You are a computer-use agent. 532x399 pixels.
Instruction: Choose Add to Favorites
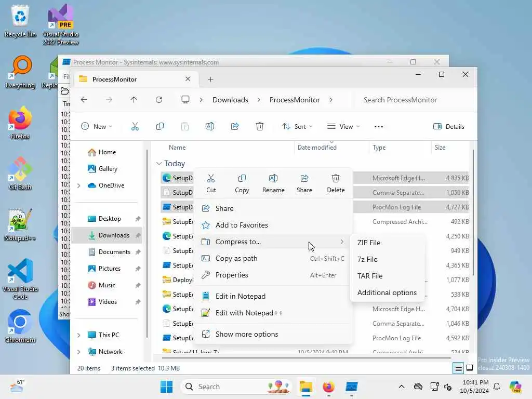tap(273, 225)
